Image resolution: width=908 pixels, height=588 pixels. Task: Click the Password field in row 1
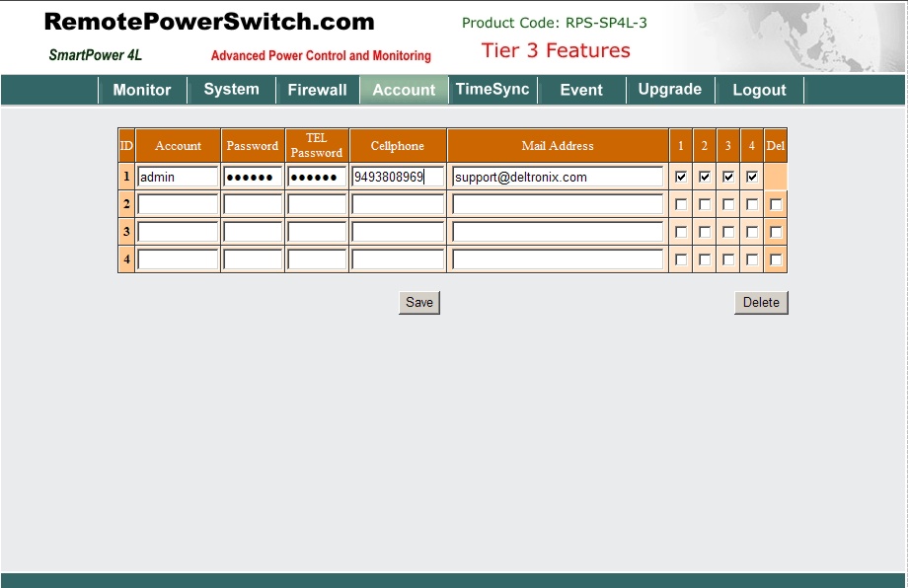(x=253, y=177)
